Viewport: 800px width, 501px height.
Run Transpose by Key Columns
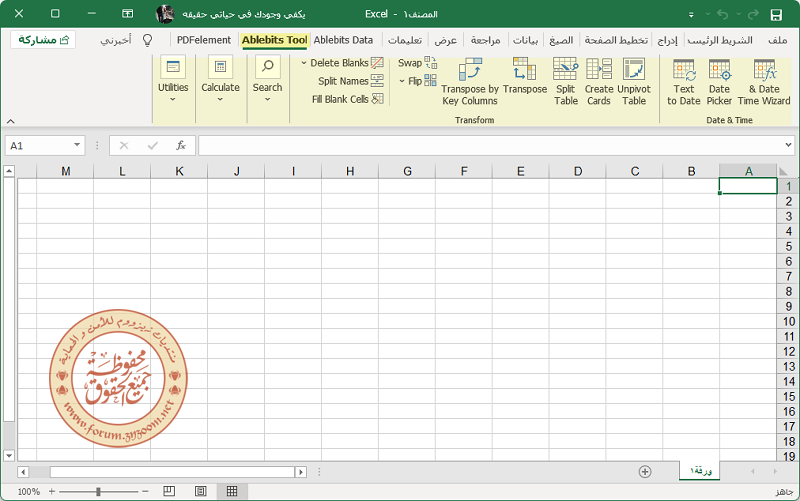(x=470, y=82)
